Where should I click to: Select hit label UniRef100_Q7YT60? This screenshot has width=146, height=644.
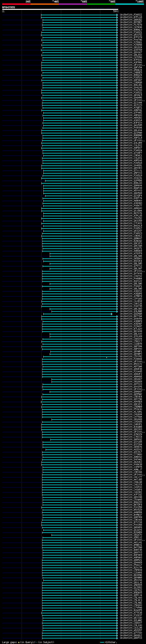[131, 633]
